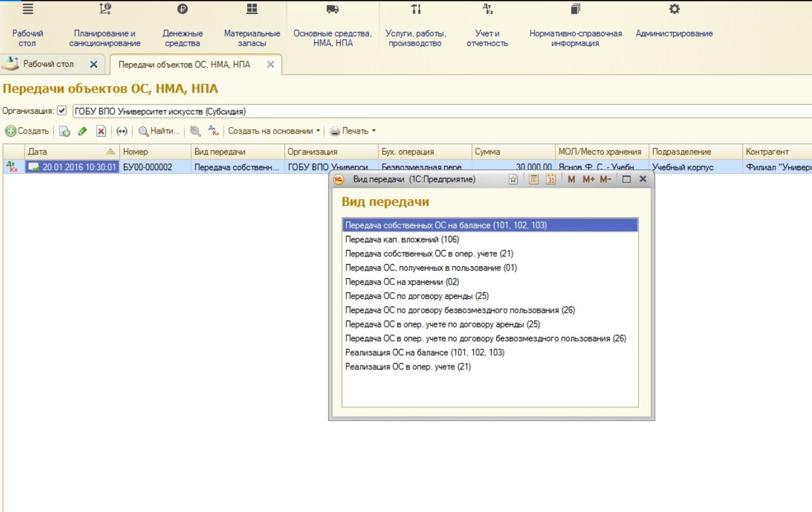Close the Передачи объектов ОС, НМА, НПА tab
This screenshot has width=812, height=512.
coord(270,65)
